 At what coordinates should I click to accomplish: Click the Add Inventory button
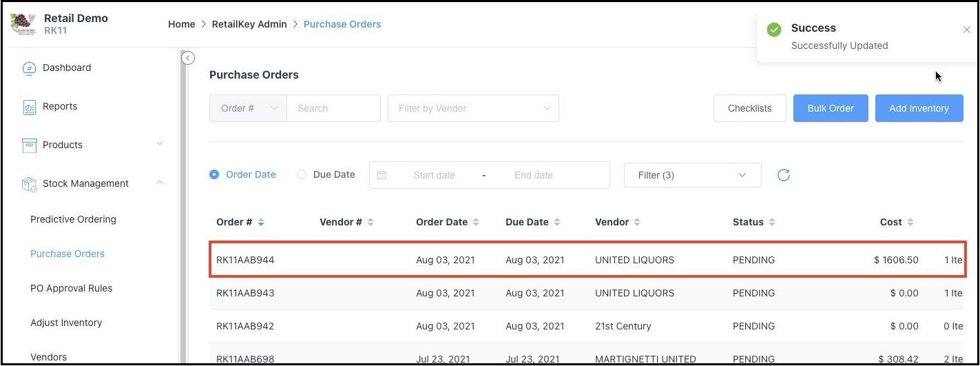[919, 108]
